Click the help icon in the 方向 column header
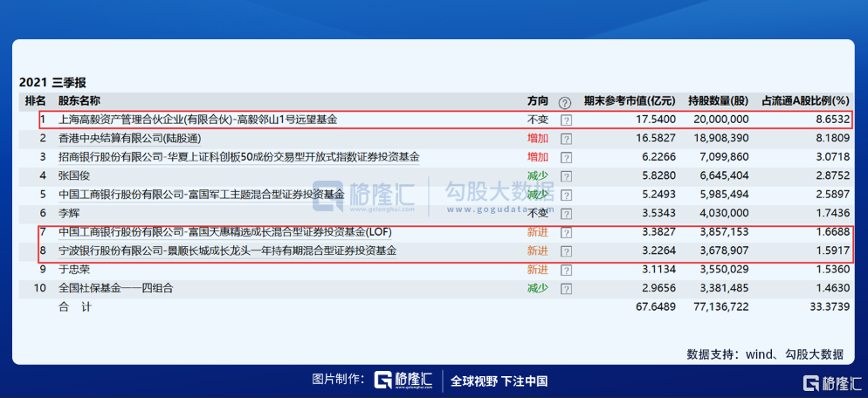The height and width of the screenshot is (398, 868). (x=565, y=102)
